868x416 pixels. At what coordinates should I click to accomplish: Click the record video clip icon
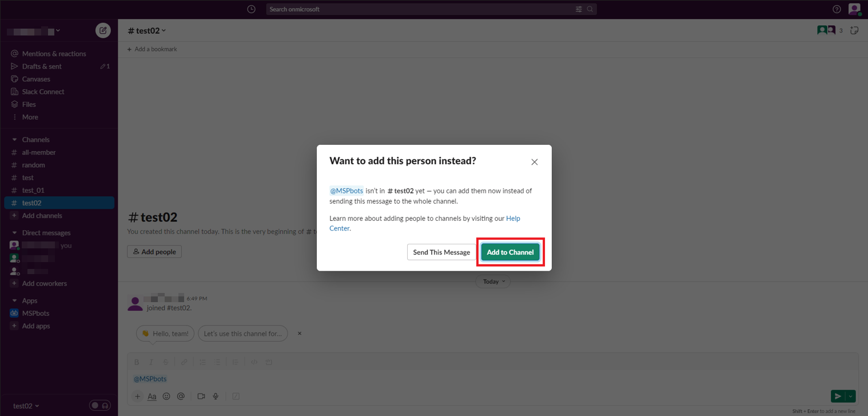click(201, 395)
